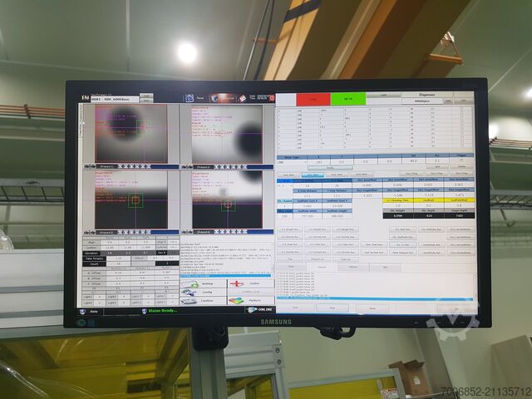Click the green status indicator in dispenser window

(x=348, y=99)
